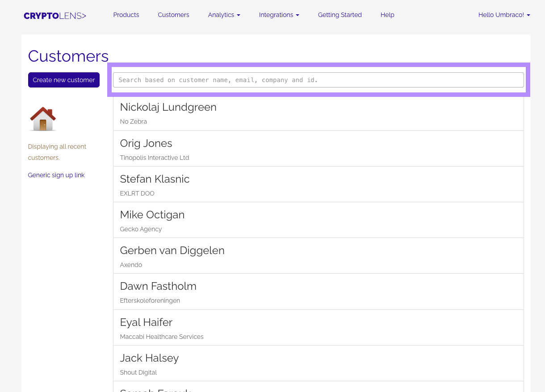Follow the Generic sign up link
The image size is (545, 392).
click(x=56, y=175)
